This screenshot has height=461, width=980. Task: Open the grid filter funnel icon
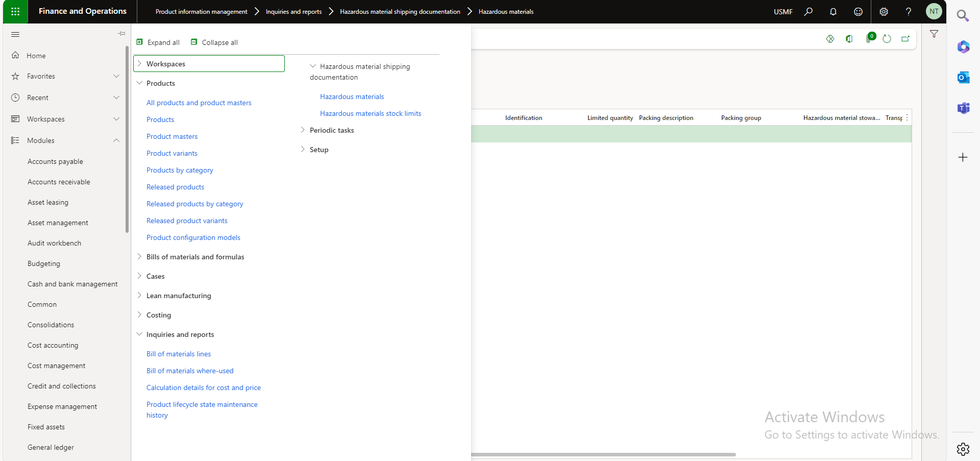(934, 34)
